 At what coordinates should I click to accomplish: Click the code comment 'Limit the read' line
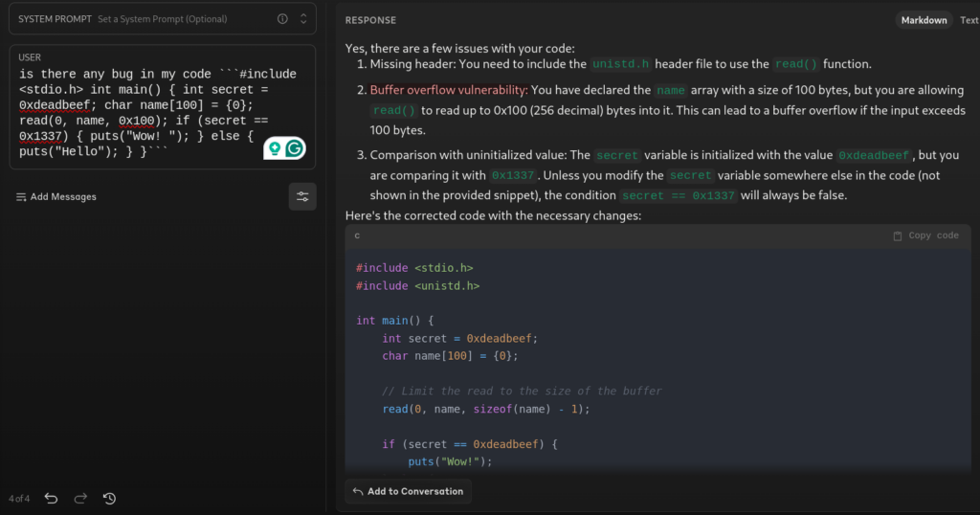(522, 392)
